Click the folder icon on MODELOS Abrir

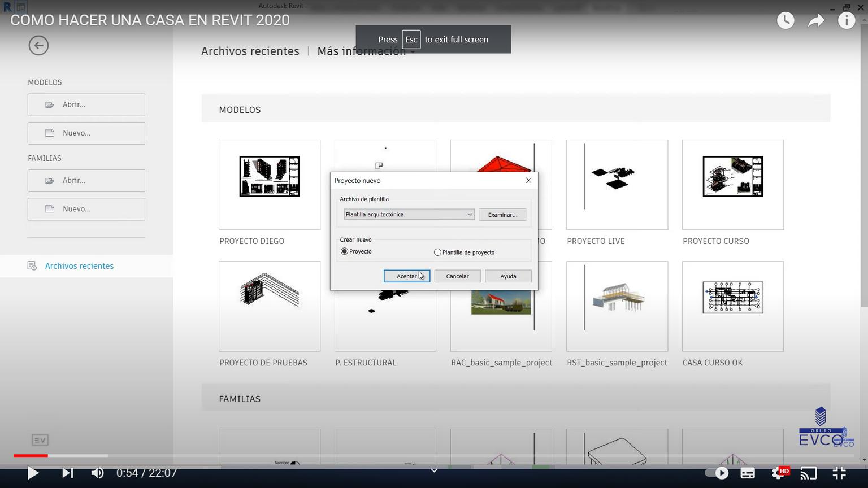tap(50, 105)
